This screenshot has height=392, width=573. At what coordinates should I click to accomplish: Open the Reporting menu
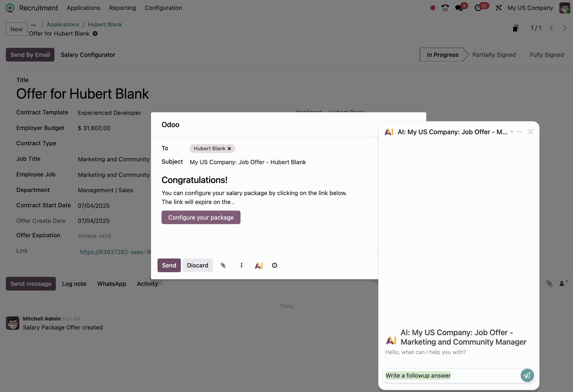pos(122,8)
